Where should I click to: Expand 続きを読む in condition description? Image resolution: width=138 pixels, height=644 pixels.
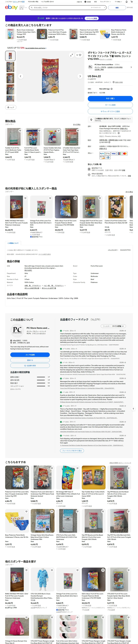[x=28, y=270]
